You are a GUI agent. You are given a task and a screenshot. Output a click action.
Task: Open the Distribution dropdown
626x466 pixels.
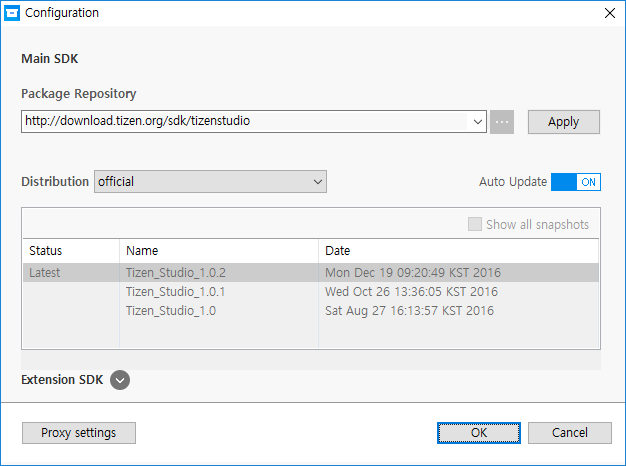(317, 182)
